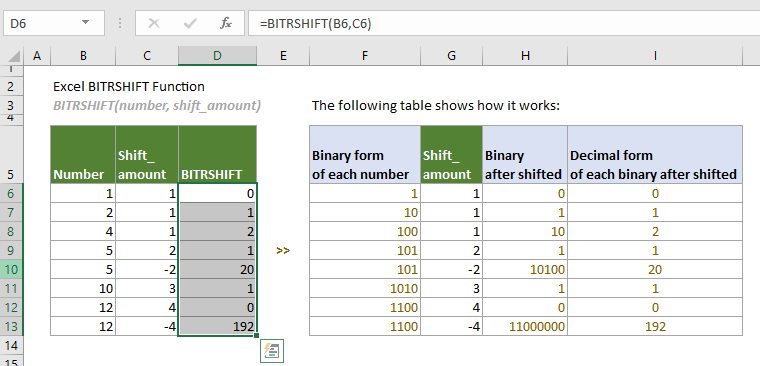760x366 pixels.
Task: Select row 6 header
Action: [12, 193]
